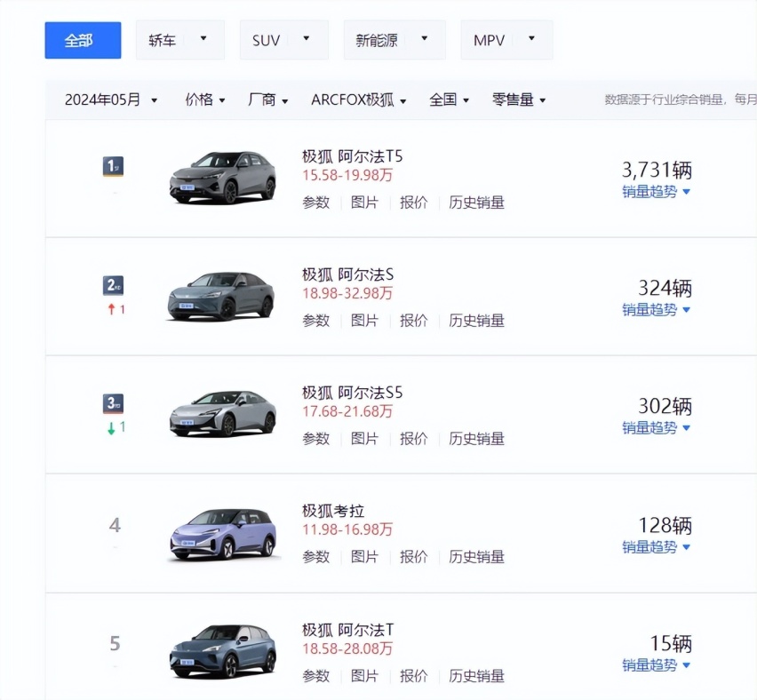This screenshot has width=757, height=700.
Task: View 参数 for 极狐 阿尔法S
Action: (315, 321)
